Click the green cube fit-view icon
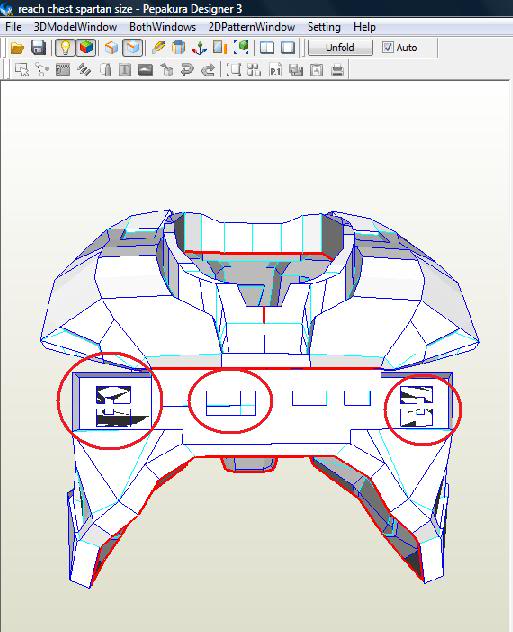This screenshot has height=632, width=513. (x=241, y=48)
